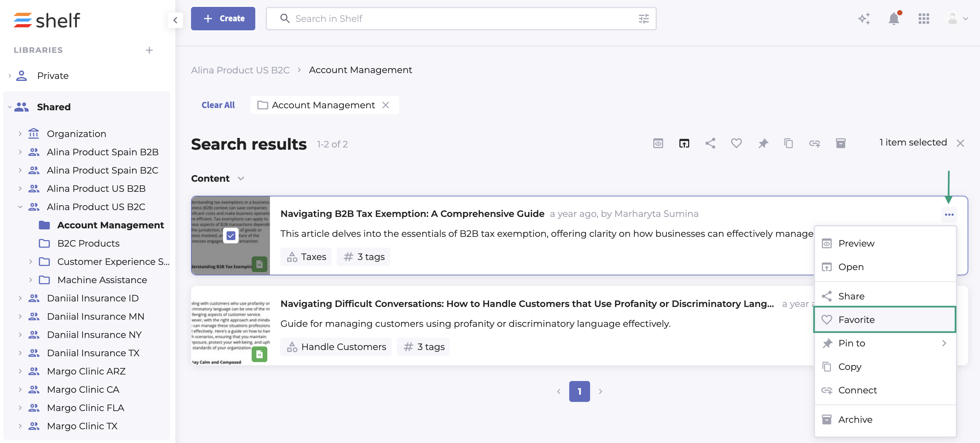The image size is (980, 443).
Task: Uncheck the B2B Tax Exemption article checkbox
Action: pyautogui.click(x=231, y=236)
